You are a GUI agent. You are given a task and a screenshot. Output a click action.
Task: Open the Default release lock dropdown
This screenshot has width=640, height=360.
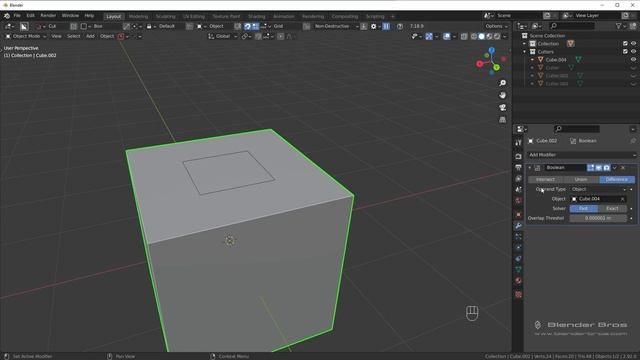(165, 26)
